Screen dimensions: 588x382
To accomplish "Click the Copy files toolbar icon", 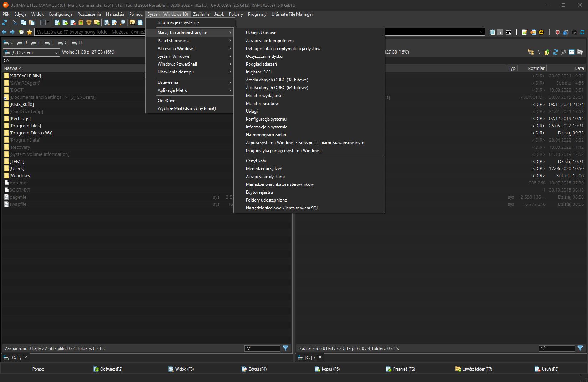I will pos(24,22).
